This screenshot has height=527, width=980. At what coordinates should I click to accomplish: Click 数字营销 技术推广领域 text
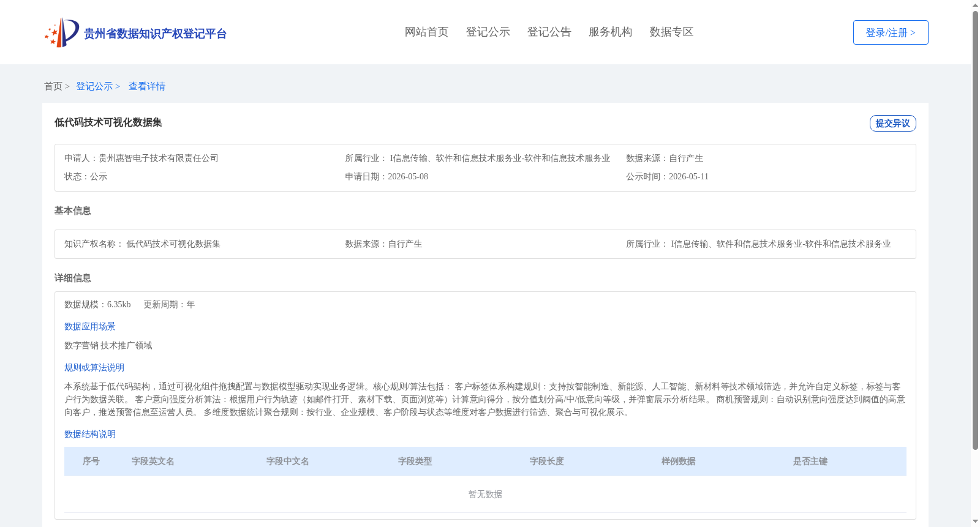coord(108,345)
